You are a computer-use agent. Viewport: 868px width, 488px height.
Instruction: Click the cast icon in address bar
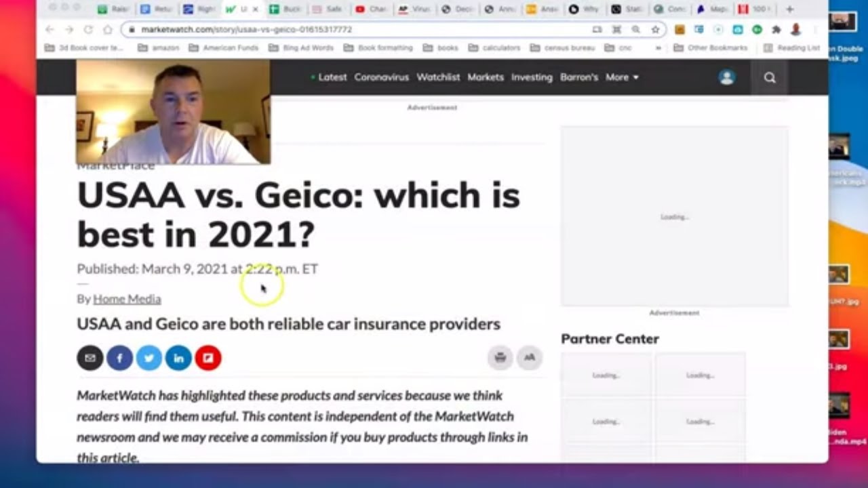point(597,30)
